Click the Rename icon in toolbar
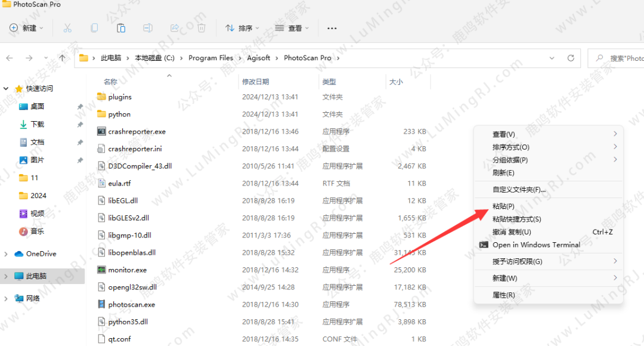 (x=148, y=28)
